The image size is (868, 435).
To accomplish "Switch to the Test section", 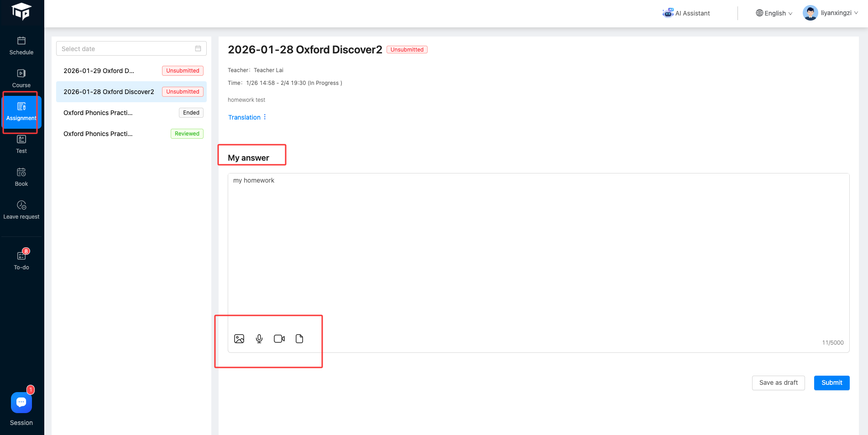I will (x=21, y=144).
